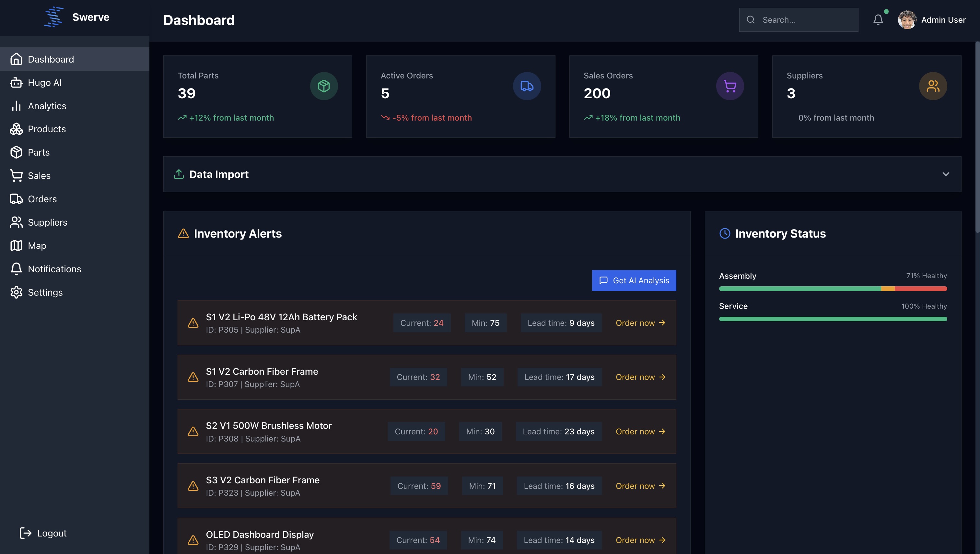
Task: Open the Map page from sidebar
Action: (37, 245)
